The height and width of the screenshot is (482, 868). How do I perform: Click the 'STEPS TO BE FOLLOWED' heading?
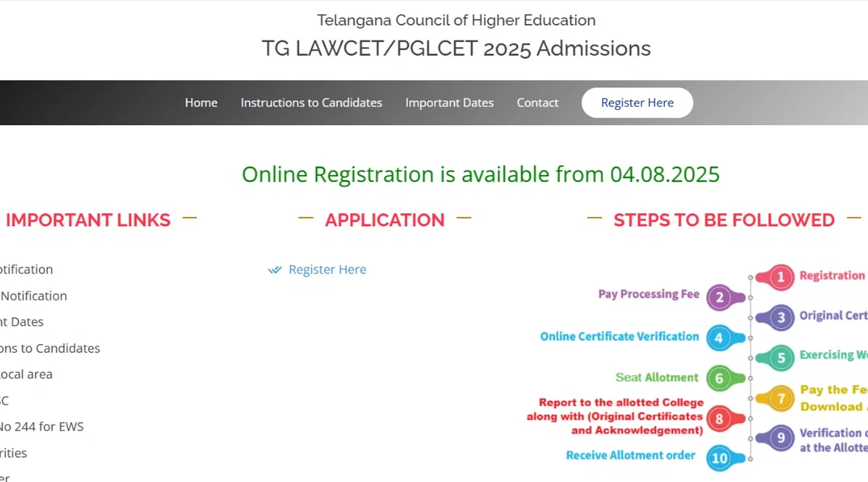coord(724,220)
